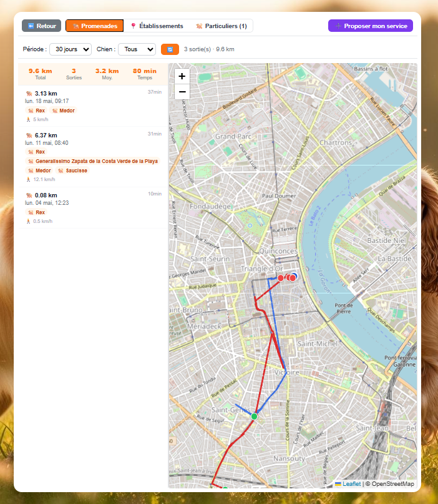Click the 37min duration label
This screenshot has width=438, height=504.
pyautogui.click(x=155, y=92)
